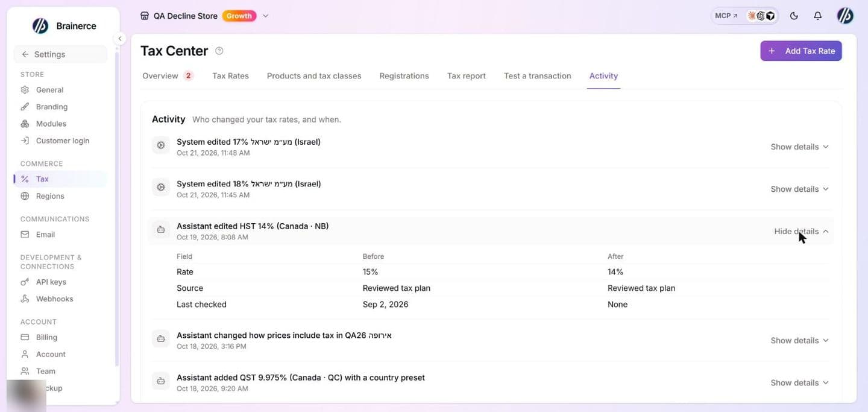Viewport: 868px width, 412px height.
Task: Click the Overview tab badge showing 2
Action: click(x=189, y=76)
